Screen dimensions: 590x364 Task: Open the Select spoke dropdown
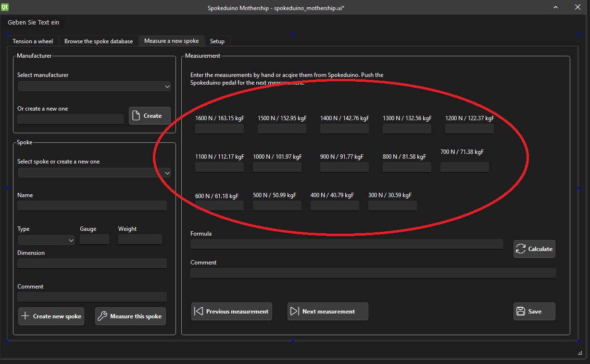click(94, 173)
